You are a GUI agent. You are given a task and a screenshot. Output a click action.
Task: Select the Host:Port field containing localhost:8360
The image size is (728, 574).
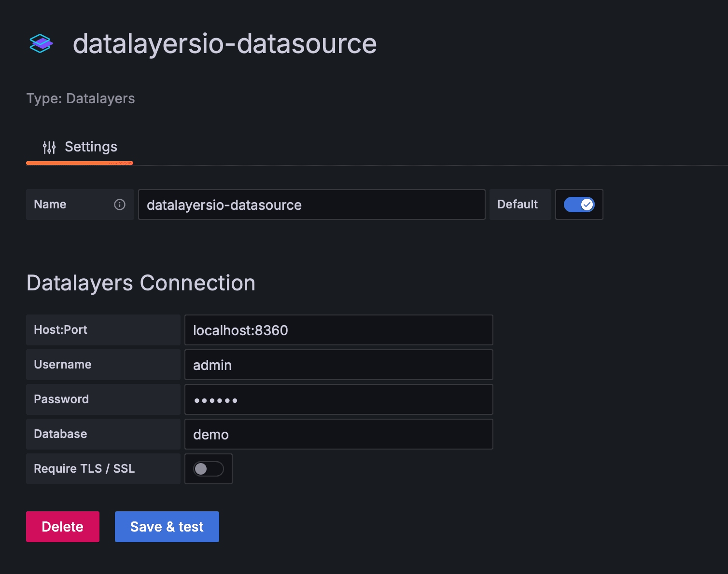(x=338, y=330)
